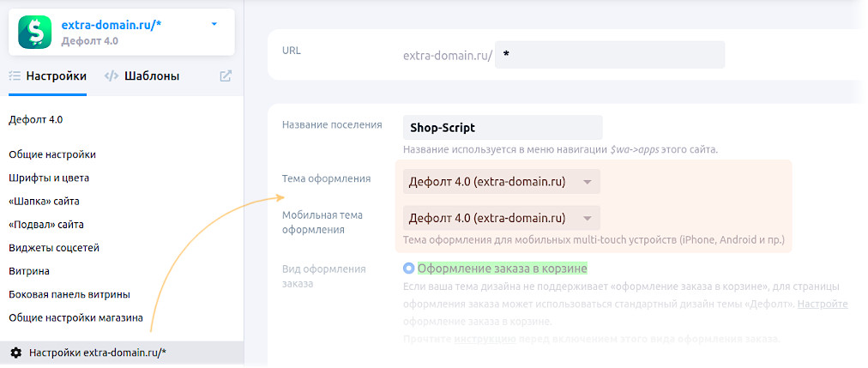Expand the extra-domain.ru/* storefront selector arrow
Image resolution: width=868 pixels, height=368 pixels.
[x=214, y=25]
